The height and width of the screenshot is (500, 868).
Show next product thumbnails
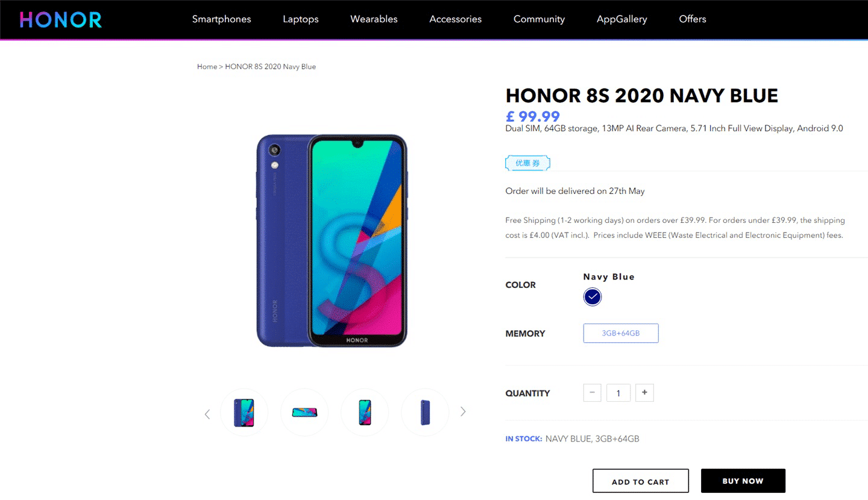[x=463, y=411]
